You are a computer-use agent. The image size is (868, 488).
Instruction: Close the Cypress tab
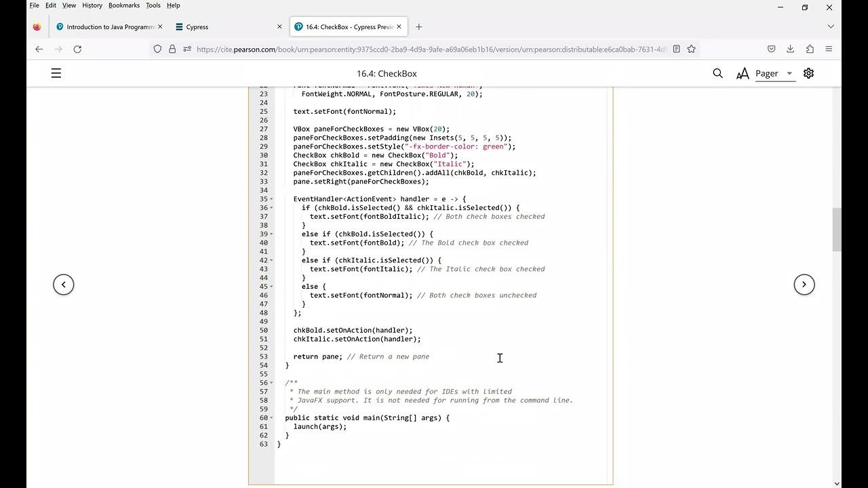point(279,27)
